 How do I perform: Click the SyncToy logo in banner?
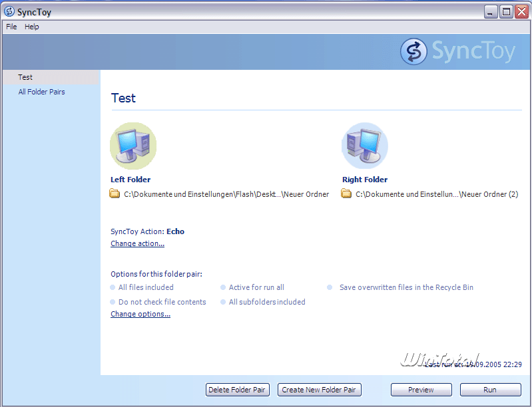click(457, 51)
